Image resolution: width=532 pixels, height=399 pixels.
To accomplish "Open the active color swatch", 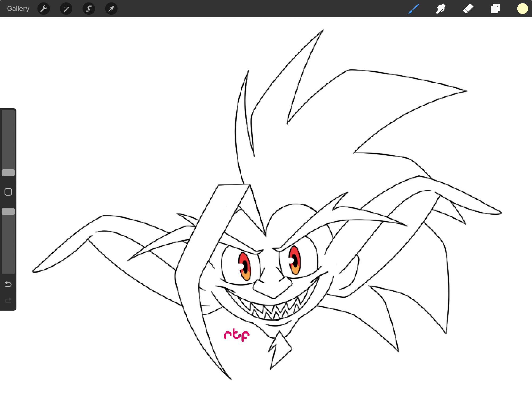I will [522, 9].
